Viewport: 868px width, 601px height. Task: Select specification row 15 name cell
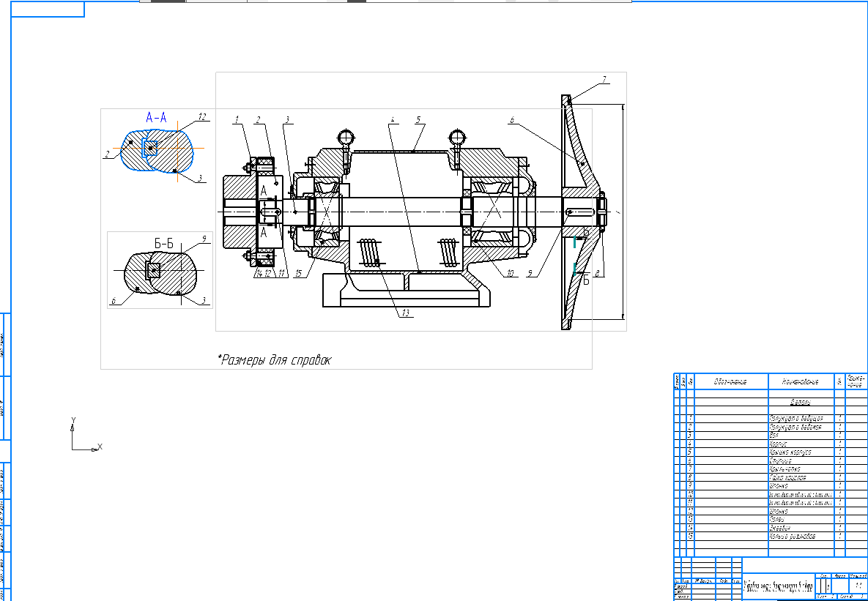[x=799, y=536]
